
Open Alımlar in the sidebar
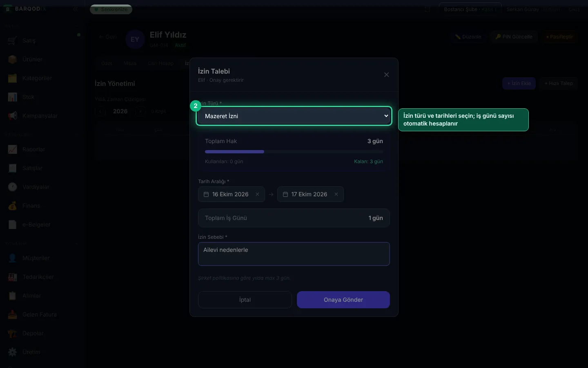click(x=31, y=296)
